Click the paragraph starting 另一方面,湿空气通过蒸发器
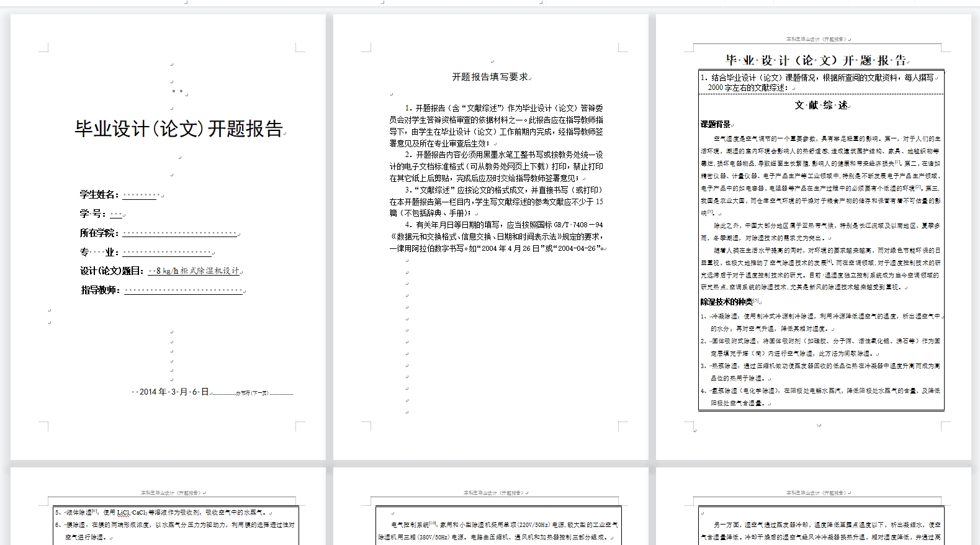This screenshot has width=980, height=545. pos(820,531)
